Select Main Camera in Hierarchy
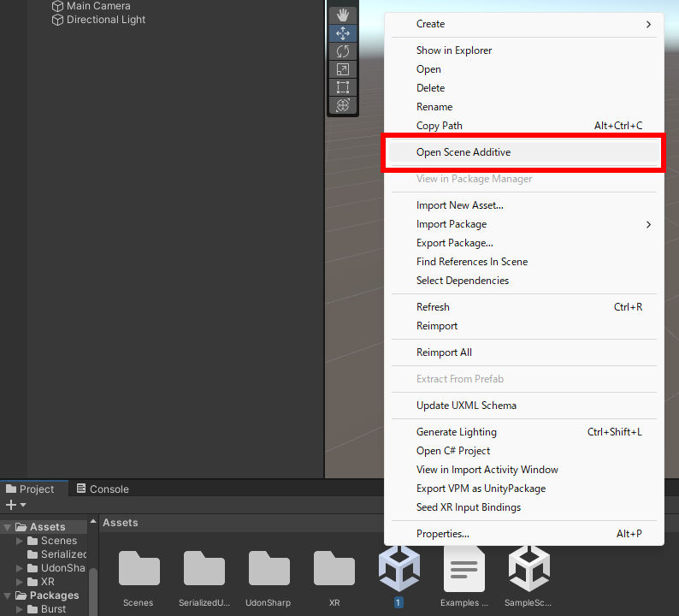The width and height of the screenshot is (679, 616). (98, 6)
